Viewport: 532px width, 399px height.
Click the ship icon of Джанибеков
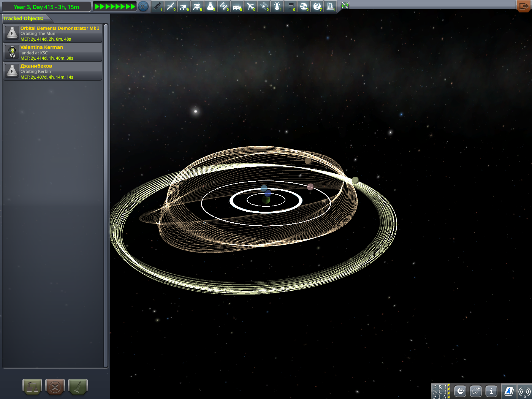12,71
